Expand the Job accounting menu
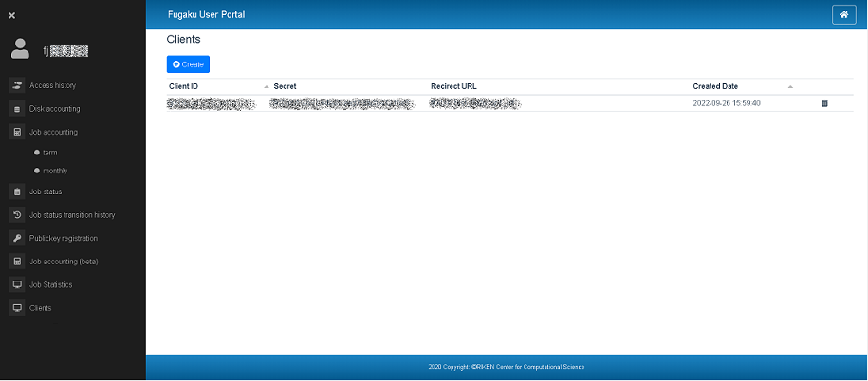This screenshot has height=381, width=868. (x=53, y=132)
